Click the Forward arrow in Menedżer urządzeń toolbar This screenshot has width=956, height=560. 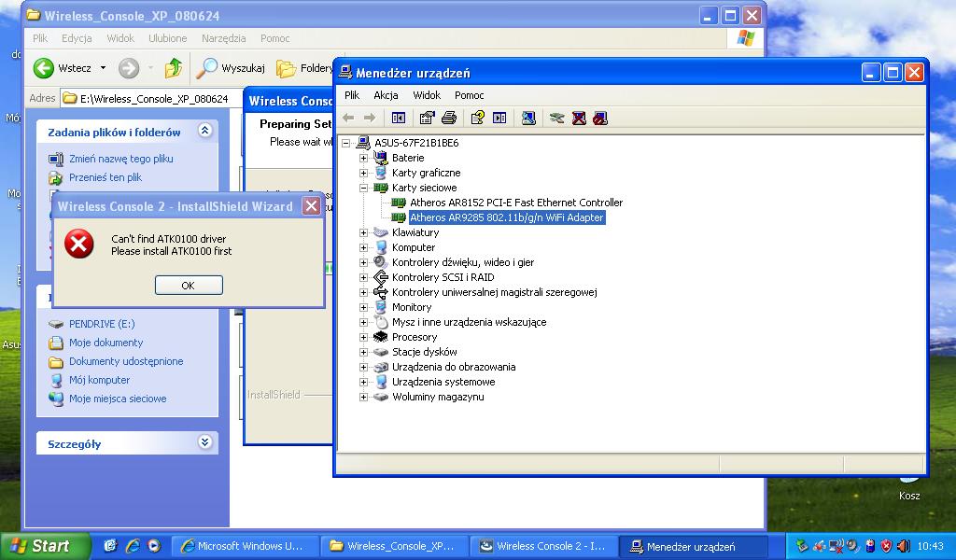(x=370, y=119)
